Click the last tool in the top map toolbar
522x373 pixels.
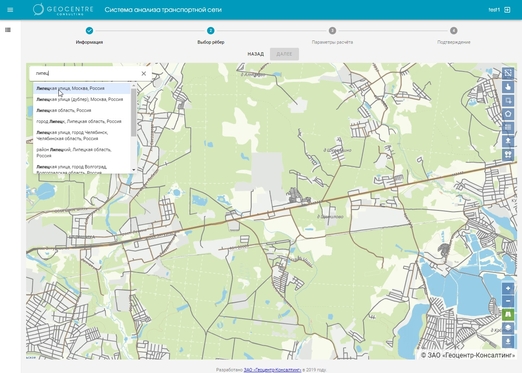[x=508, y=155]
